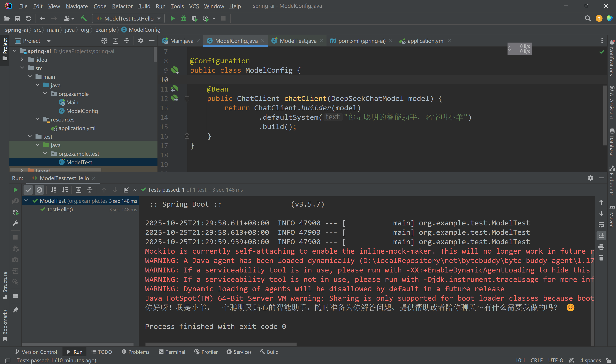616x364 pixels.
Task: Click the Search Everywhere magnifier icon
Action: pos(588,19)
